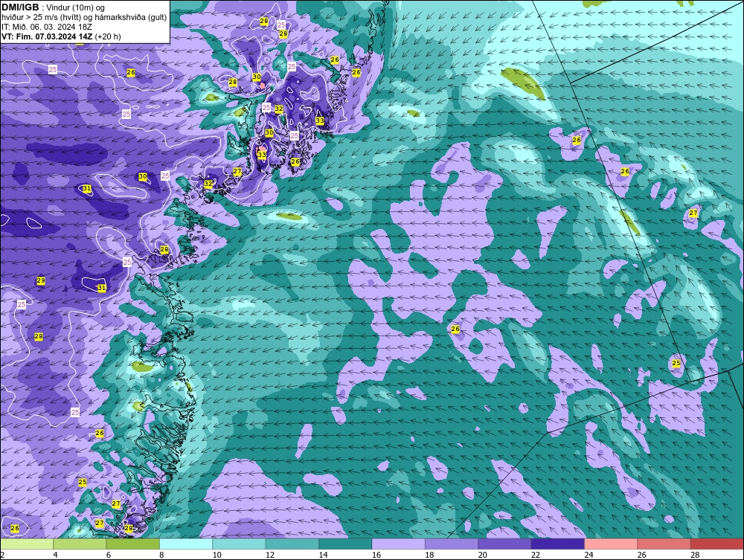Click the legend scale number 22
Screen dimensions: 744x560
[x=536, y=555]
